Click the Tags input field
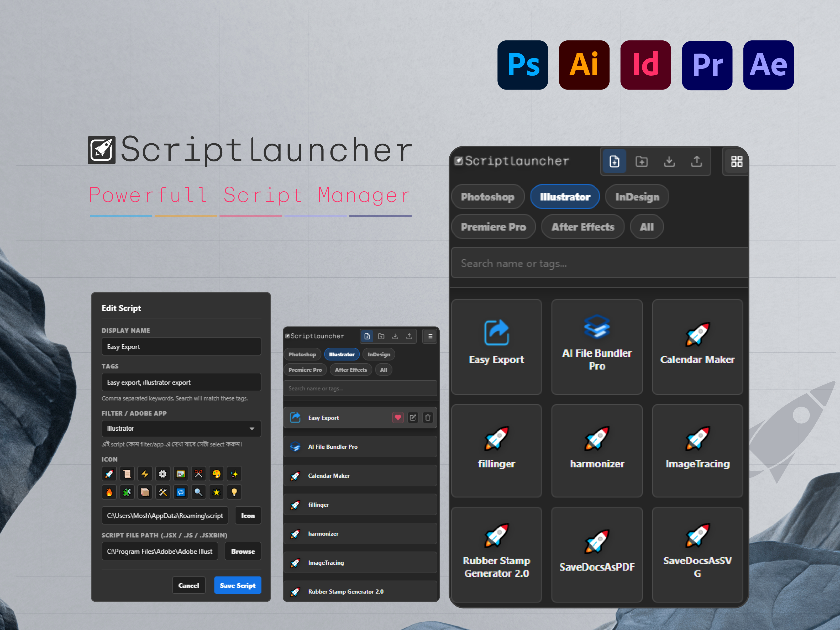Screen dimensions: 840x630 (181, 382)
